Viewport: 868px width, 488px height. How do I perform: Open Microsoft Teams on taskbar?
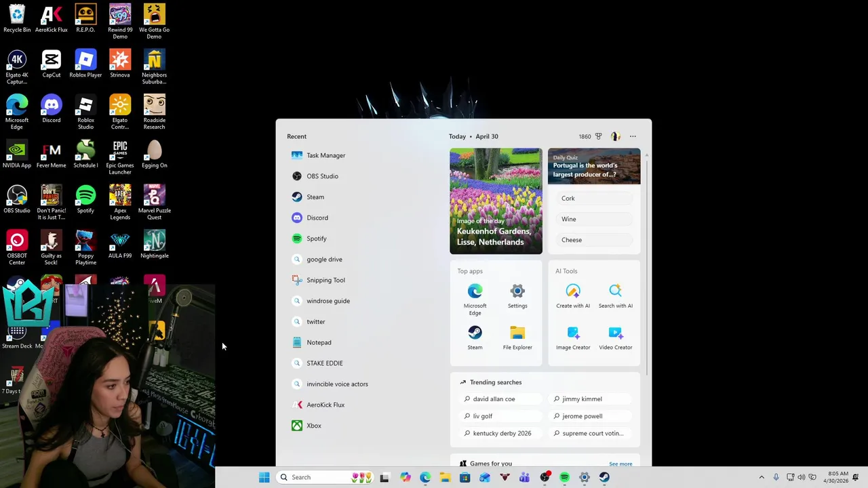tap(524, 477)
